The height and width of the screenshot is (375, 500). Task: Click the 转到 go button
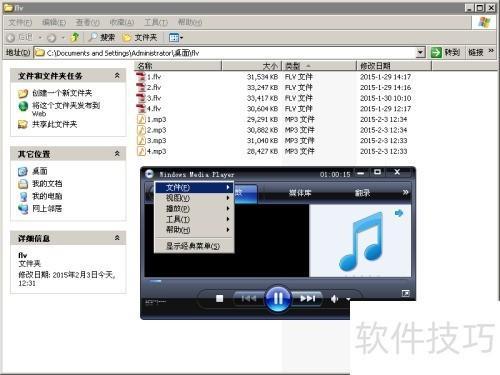click(x=445, y=52)
